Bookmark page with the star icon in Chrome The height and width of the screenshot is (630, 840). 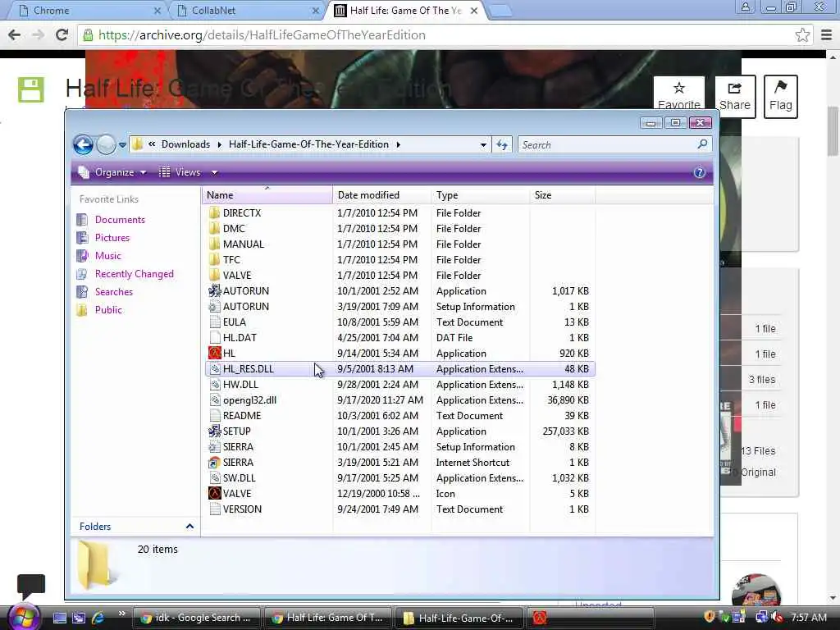[x=802, y=35]
